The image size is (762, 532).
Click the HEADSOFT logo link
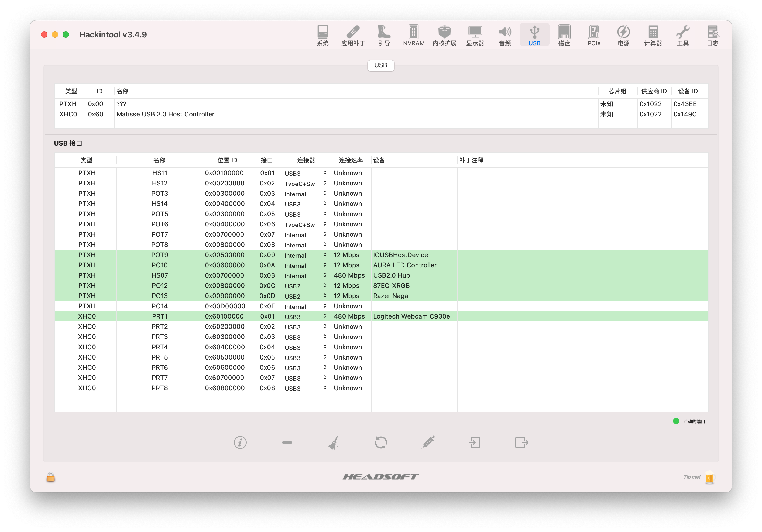[x=381, y=477]
